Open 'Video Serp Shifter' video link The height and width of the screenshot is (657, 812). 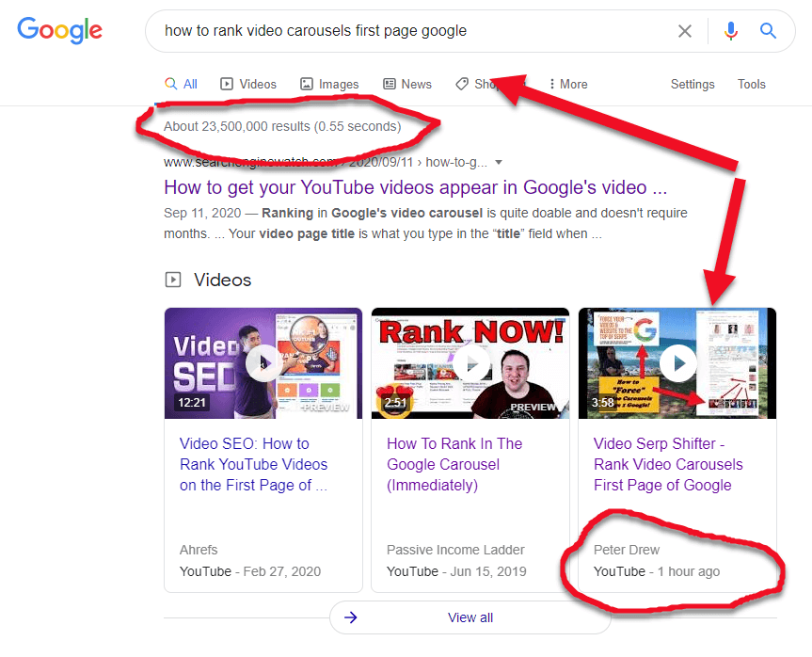668,464
